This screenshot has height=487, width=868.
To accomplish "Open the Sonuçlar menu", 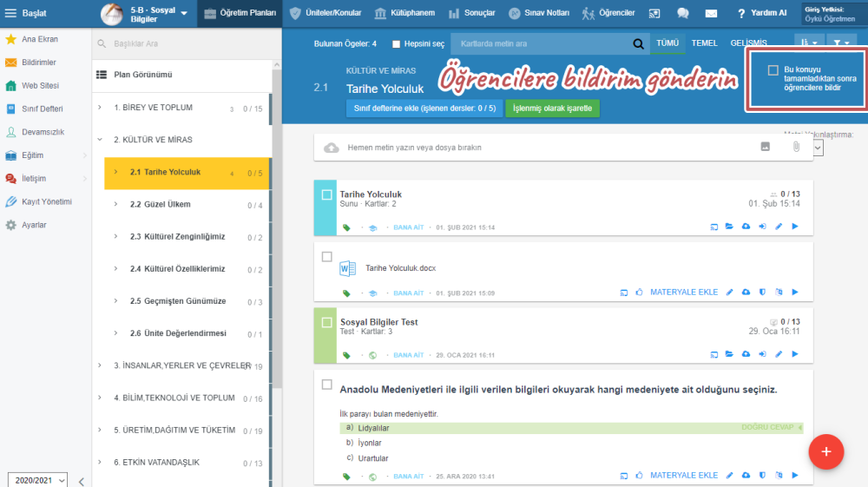I will click(471, 13).
